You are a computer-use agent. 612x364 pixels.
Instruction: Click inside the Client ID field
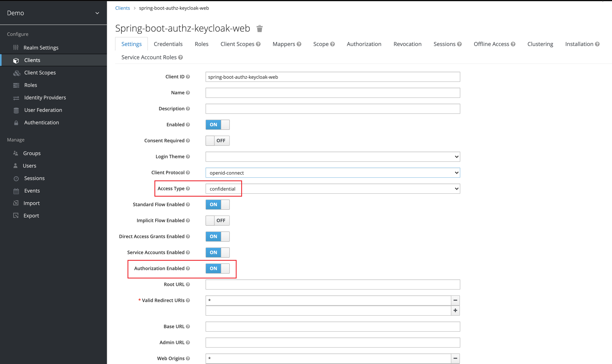(x=333, y=77)
